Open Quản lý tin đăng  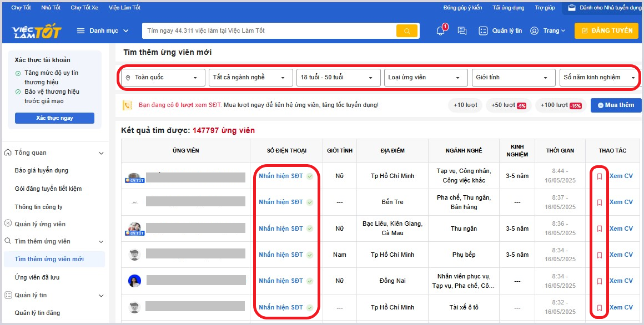(x=37, y=313)
